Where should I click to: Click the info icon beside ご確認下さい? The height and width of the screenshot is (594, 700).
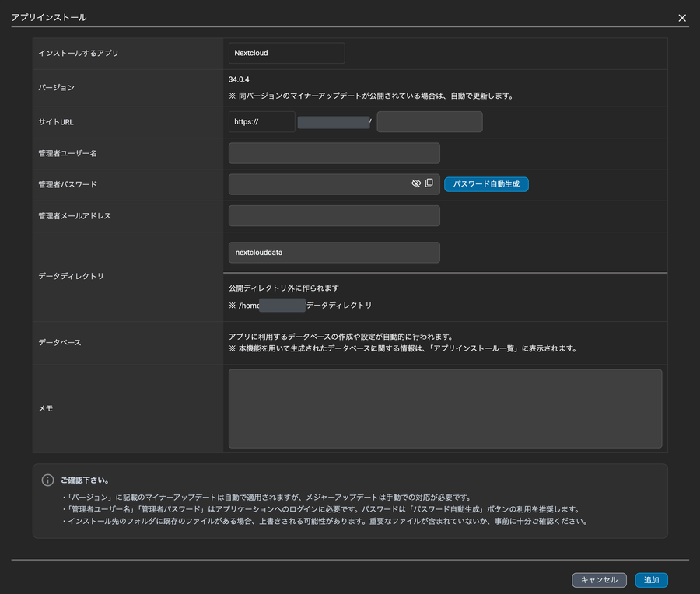(47, 480)
